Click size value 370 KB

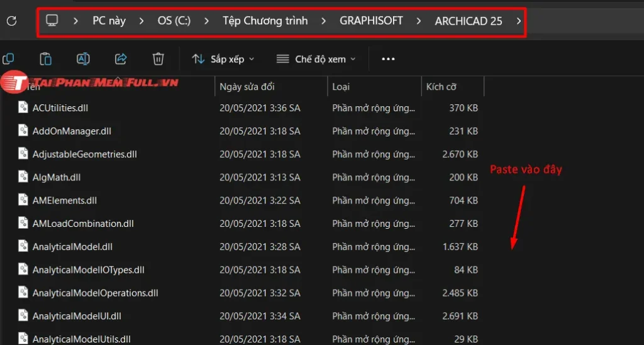pos(464,108)
